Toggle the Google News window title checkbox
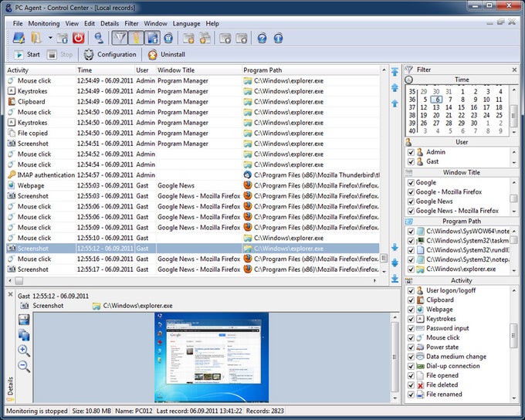Screen dimensions: 525x420 411,202
